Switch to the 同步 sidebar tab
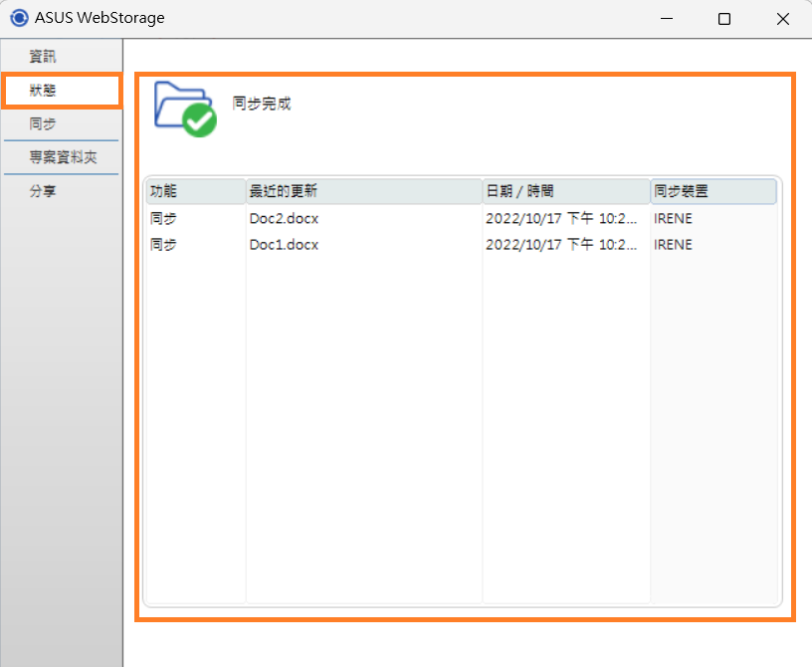 tap(61, 123)
